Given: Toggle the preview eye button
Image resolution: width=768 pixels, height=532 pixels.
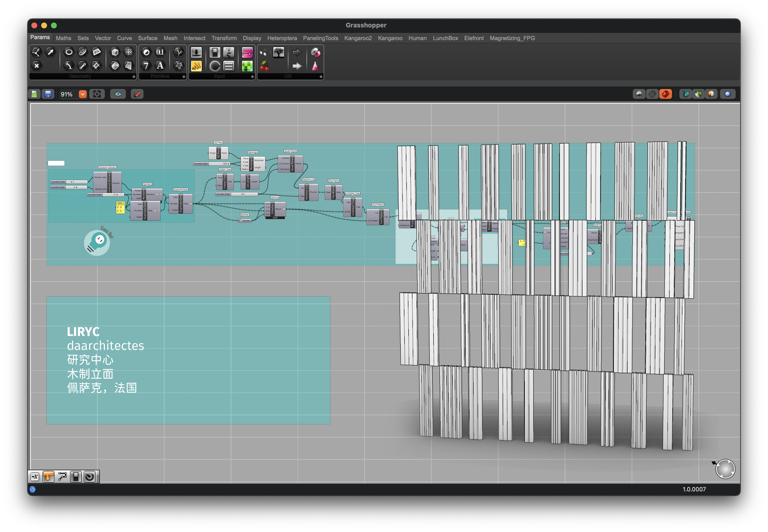Looking at the screenshot, I should (118, 94).
